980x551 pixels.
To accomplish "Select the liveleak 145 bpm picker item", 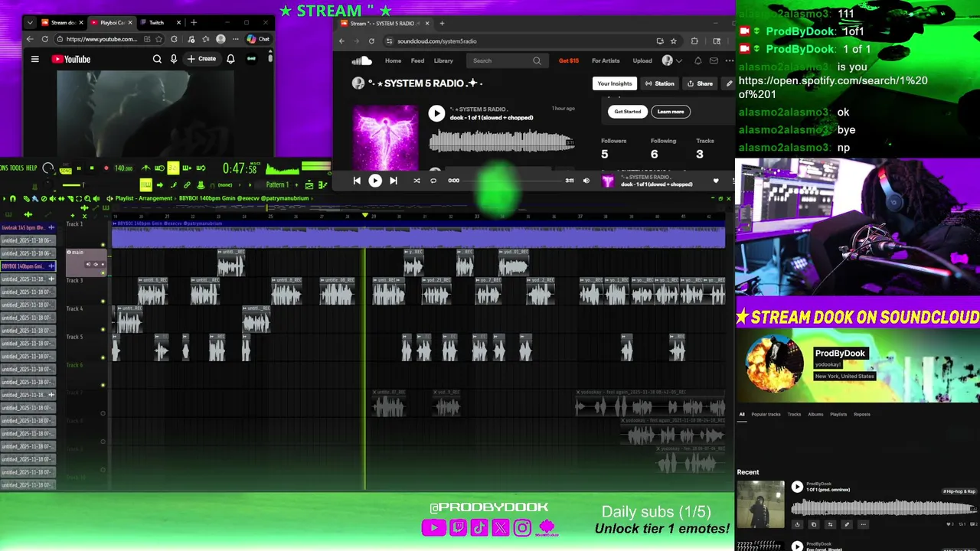I will (28, 227).
